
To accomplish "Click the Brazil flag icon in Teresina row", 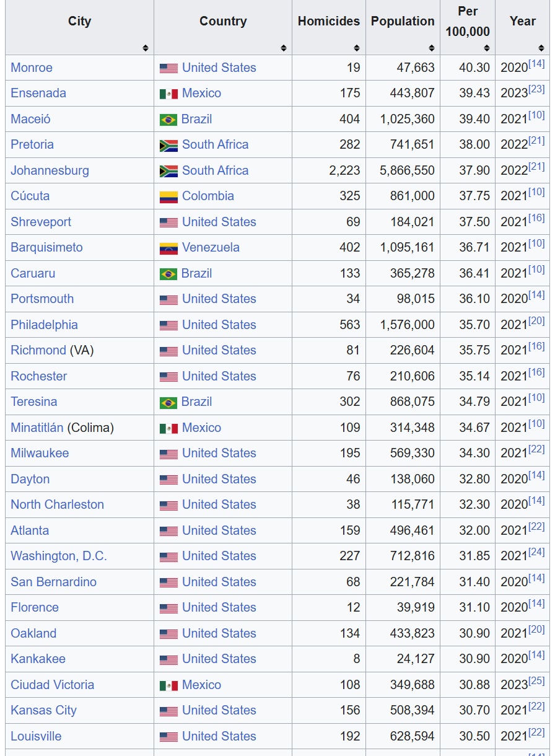I will pyautogui.click(x=168, y=403).
